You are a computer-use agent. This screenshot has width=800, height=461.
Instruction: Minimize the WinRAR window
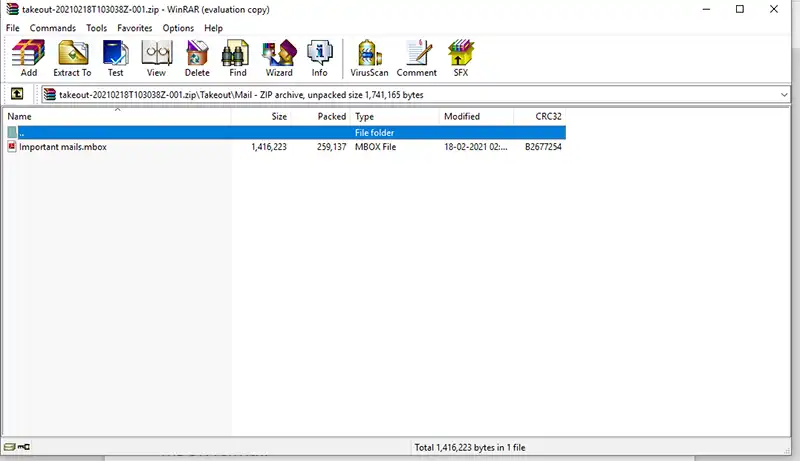point(706,9)
